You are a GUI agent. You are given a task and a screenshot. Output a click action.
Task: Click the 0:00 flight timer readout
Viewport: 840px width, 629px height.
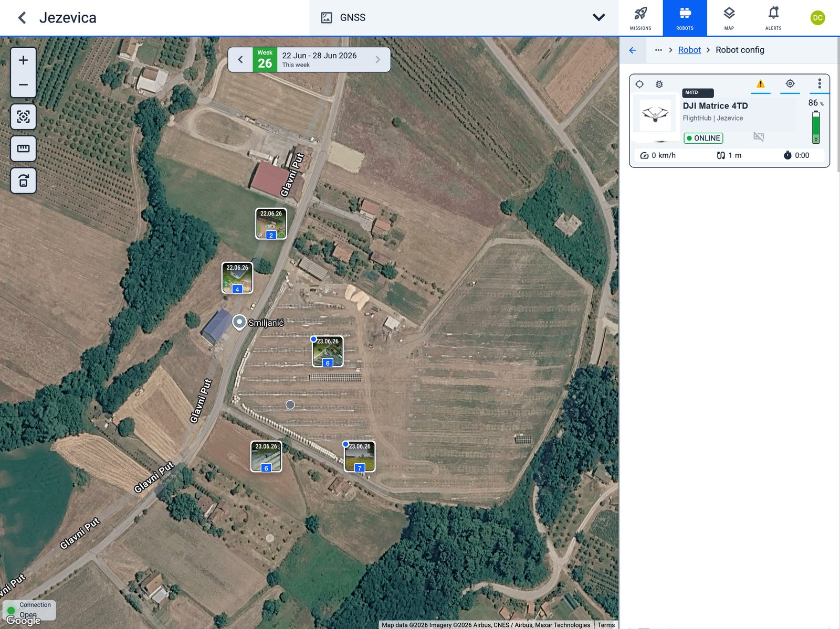(796, 155)
